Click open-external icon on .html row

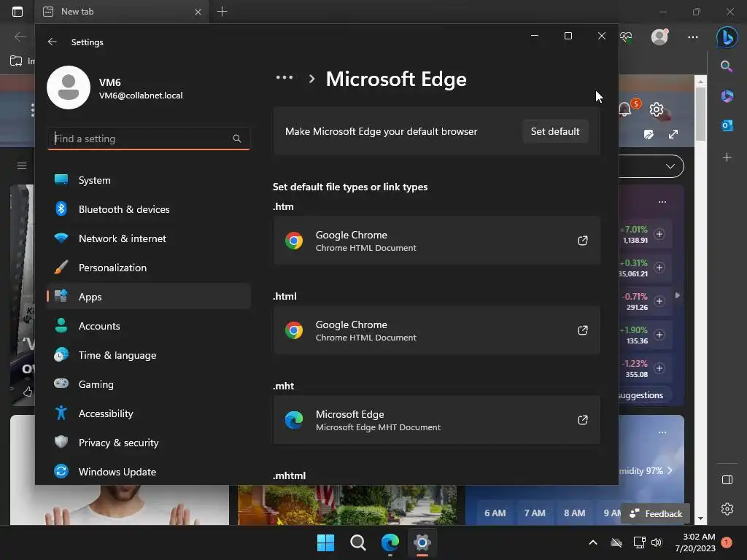tap(582, 330)
